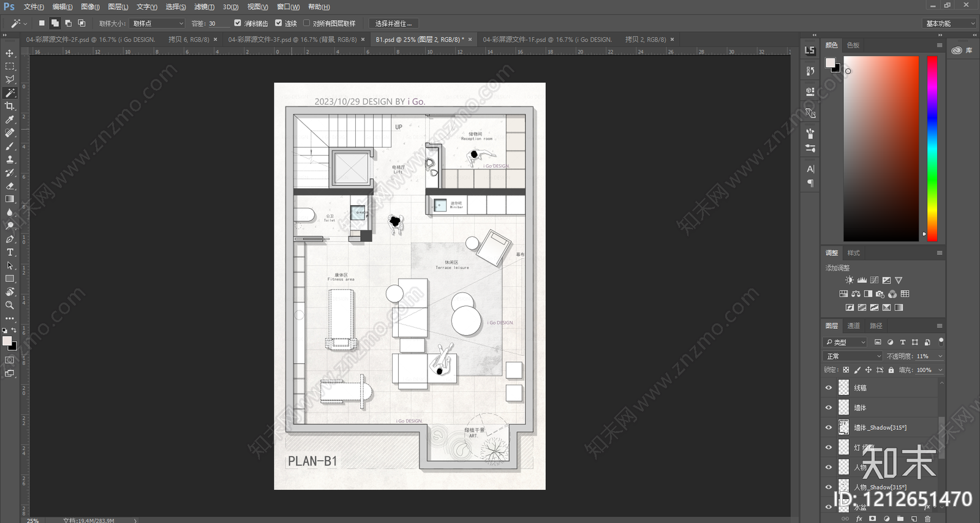Open the layer opacity 11% dropdown
Image resolution: width=980 pixels, height=523 pixels.
[x=940, y=356]
